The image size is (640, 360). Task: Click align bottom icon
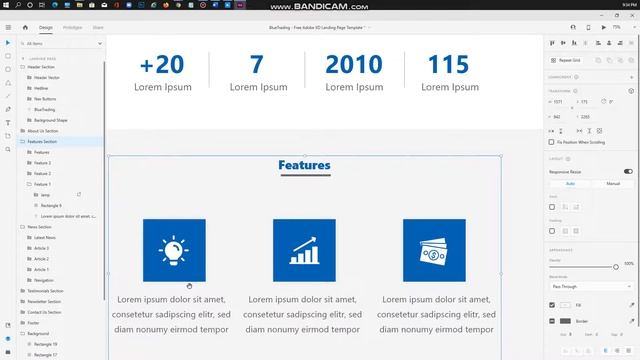[x=574, y=43]
